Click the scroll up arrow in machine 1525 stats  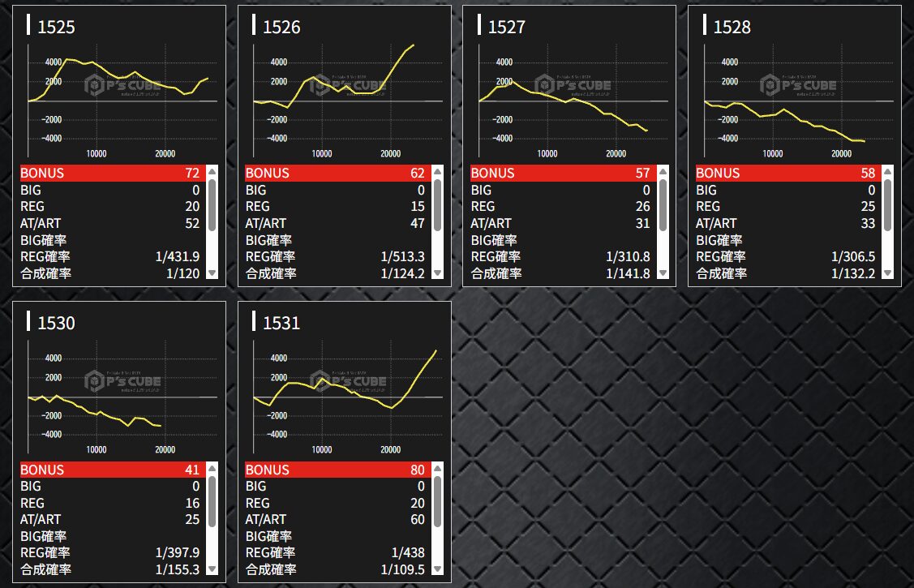tap(212, 172)
